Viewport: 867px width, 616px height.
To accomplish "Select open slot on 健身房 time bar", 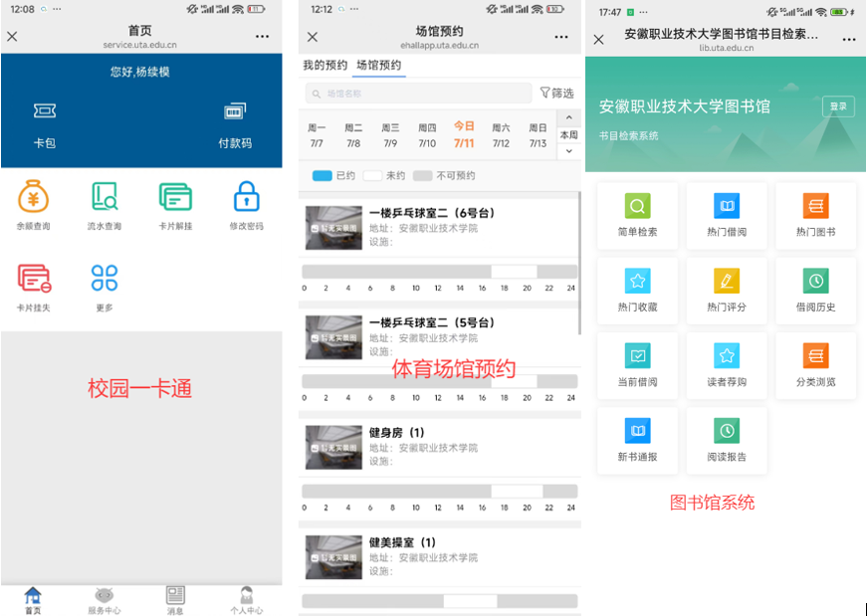I will pos(517,491).
